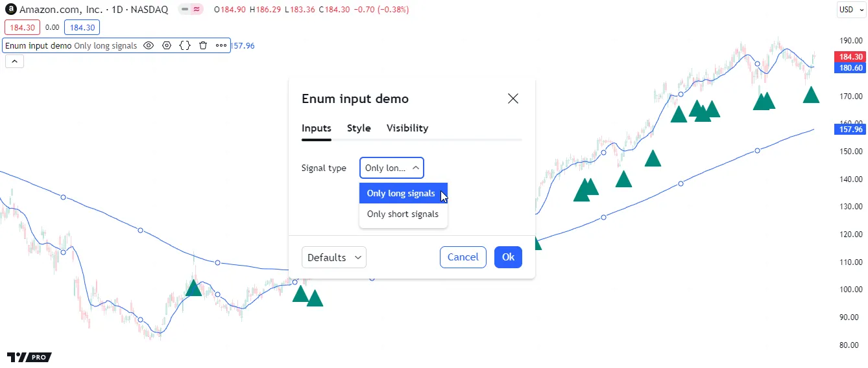
Task: Toggle the Enum input demo visibility eye
Action: point(149,46)
